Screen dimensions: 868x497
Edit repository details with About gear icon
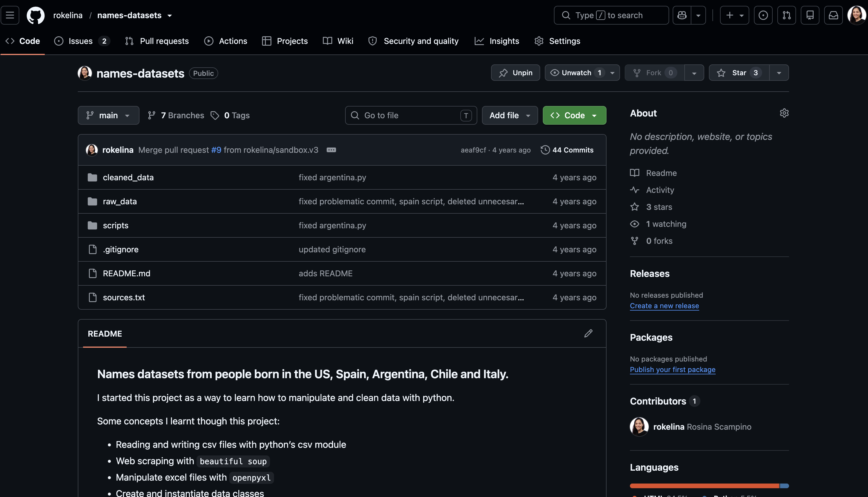(784, 113)
